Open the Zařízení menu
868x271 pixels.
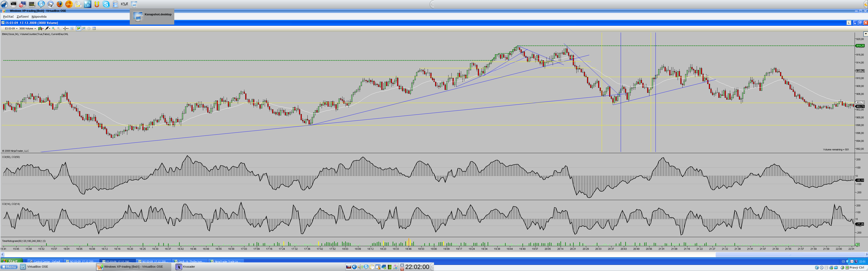pyautogui.click(x=23, y=16)
